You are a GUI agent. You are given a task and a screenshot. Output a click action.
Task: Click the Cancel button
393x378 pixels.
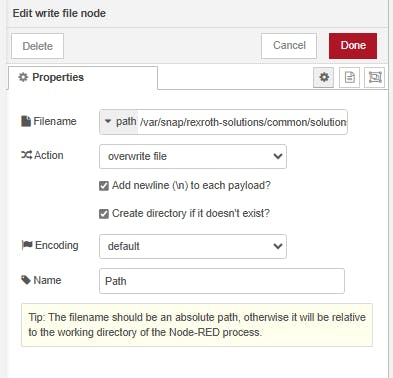pyautogui.click(x=289, y=46)
